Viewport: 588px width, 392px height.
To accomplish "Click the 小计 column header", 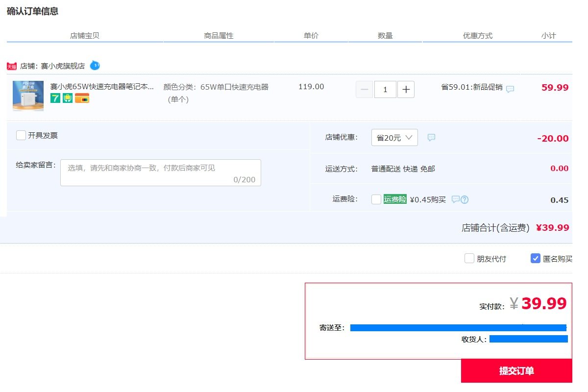I will (x=549, y=36).
